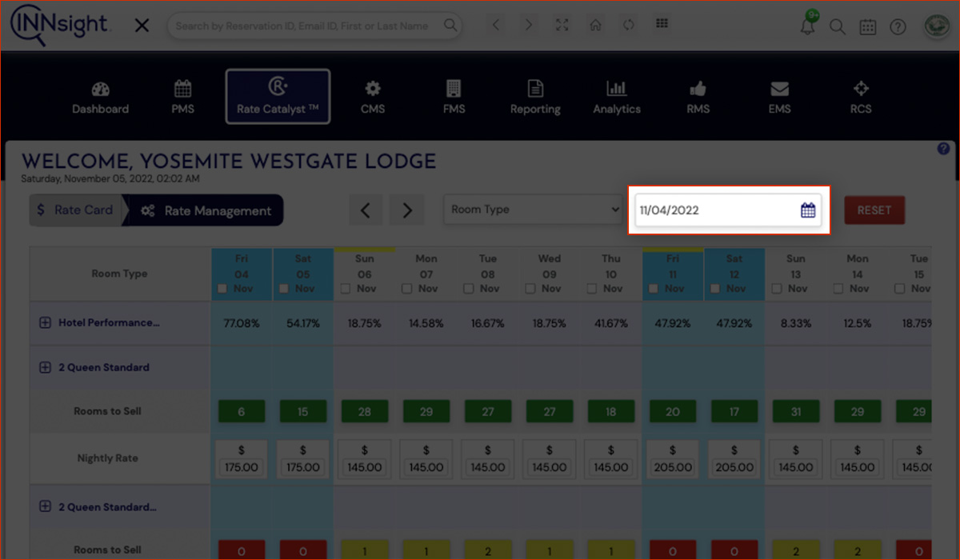Open the EMS module
This screenshot has width=960, height=560.
[x=779, y=97]
